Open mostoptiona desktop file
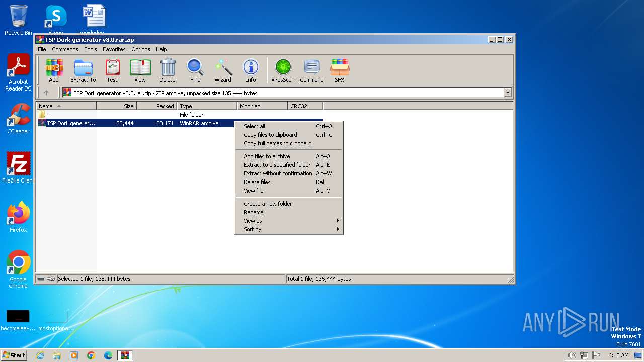The width and height of the screenshot is (644, 362). pos(56,320)
